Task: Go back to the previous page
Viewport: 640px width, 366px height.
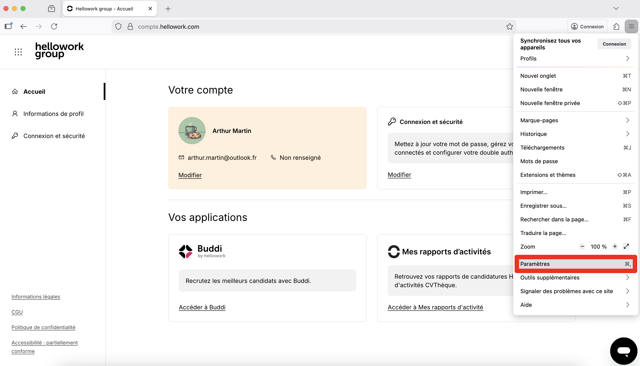Action: [23, 27]
